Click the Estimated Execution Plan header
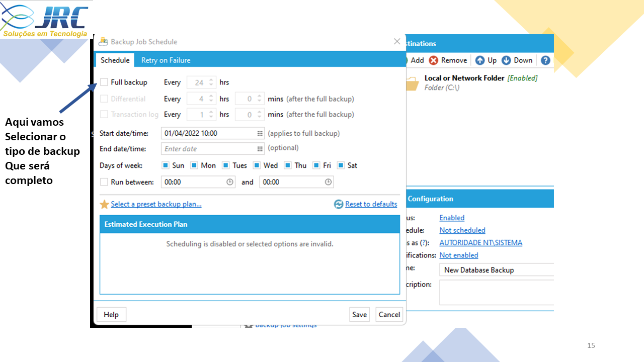The height and width of the screenshot is (362, 644). (x=250, y=224)
